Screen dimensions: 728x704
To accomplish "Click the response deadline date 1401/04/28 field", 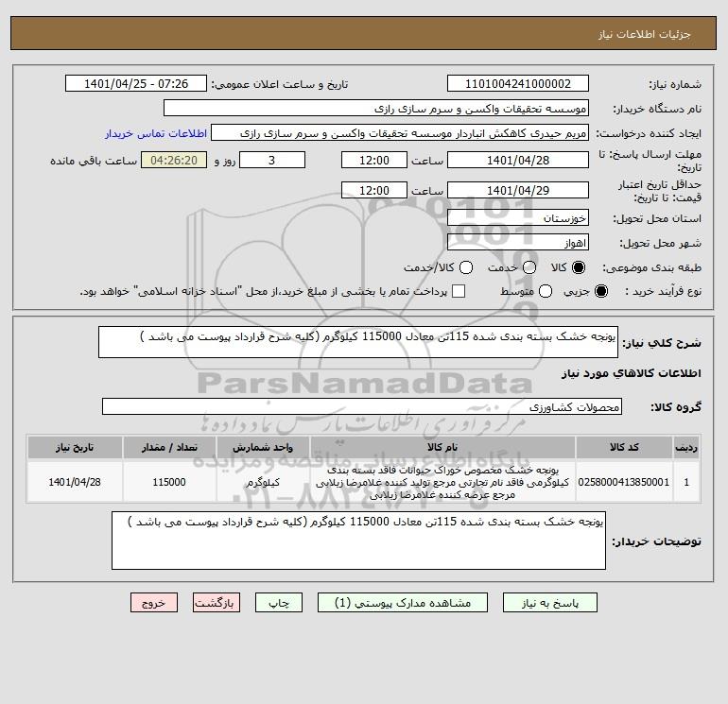I will [x=518, y=160].
